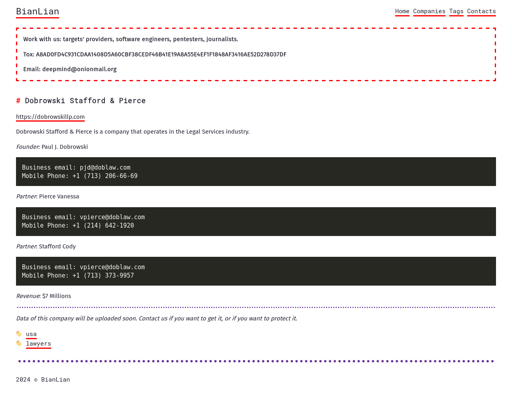Click the Dobrowski Stafford & Pierce heading
The image size is (512, 420).
tap(85, 101)
